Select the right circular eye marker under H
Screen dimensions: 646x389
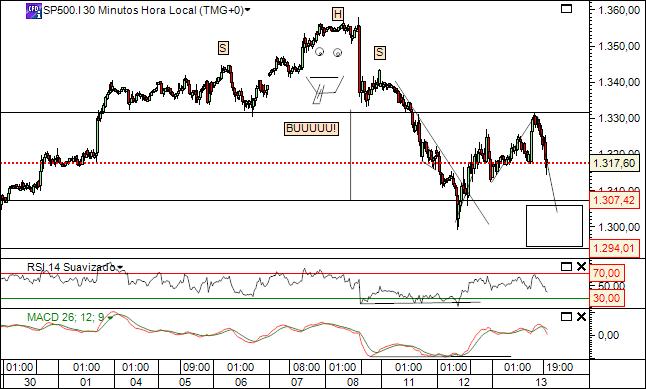click(337, 52)
